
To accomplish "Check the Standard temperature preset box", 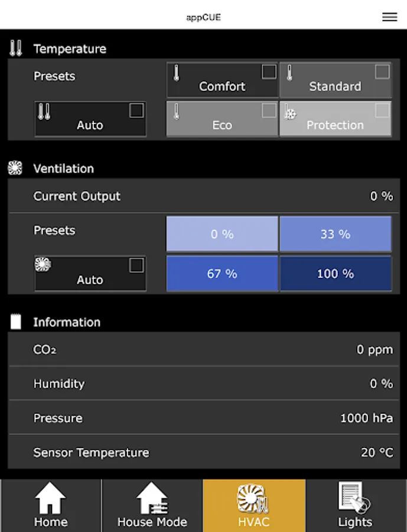I will coord(382,72).
